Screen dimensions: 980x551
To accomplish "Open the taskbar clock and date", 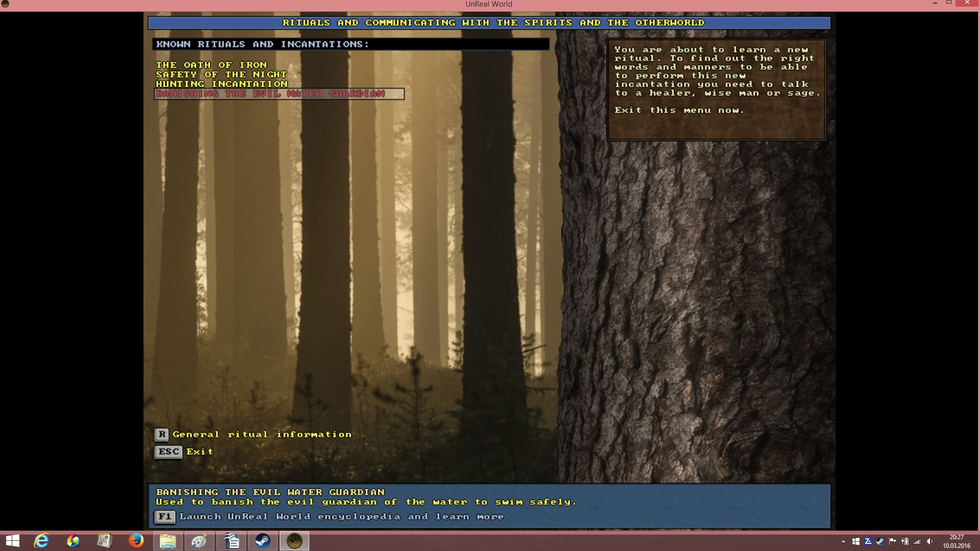I will coord(957,541).
